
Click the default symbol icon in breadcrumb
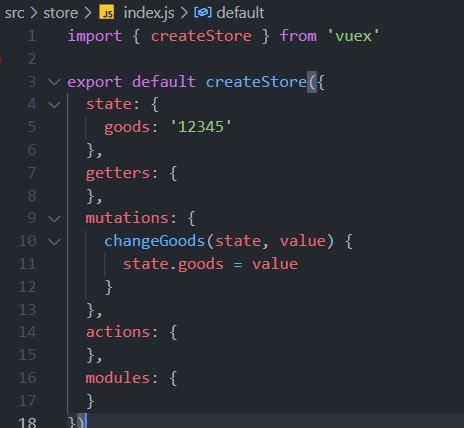tap(203, 13)
